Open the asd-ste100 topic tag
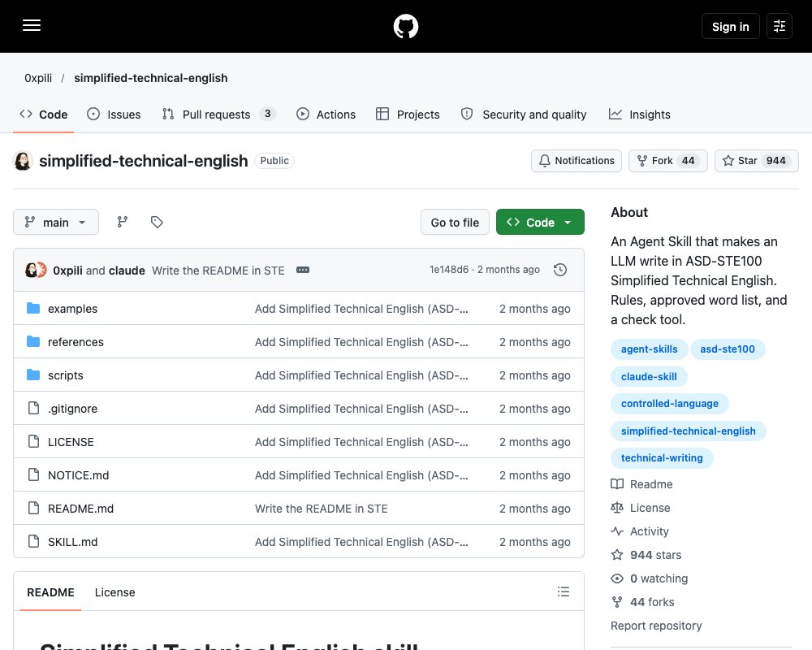 (727, 349)
